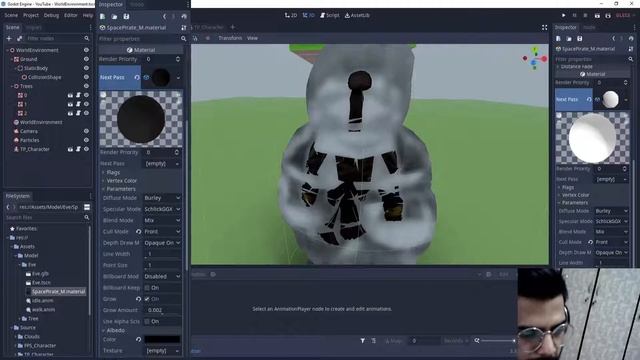Image resolution: width=640 pixels, height=360 pixels.
Task: Toggle visibility of CollisionShape node
Action: tap(86, 77)
